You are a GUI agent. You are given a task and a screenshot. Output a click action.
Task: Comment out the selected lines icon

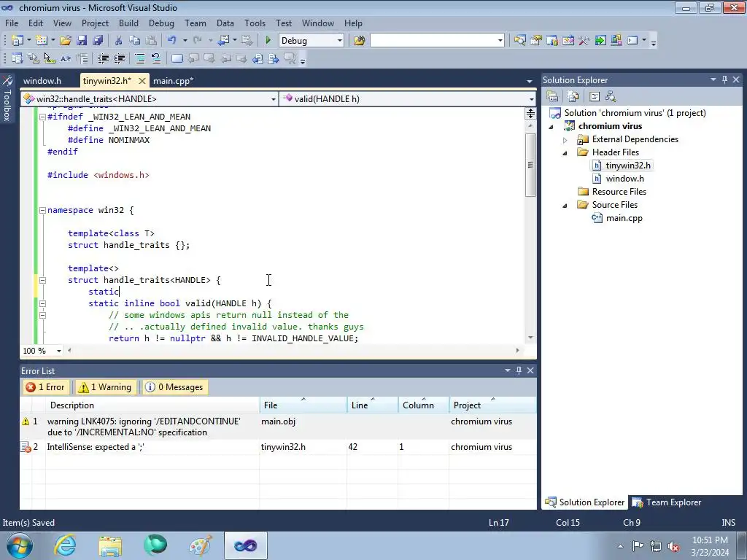[140, 58]
